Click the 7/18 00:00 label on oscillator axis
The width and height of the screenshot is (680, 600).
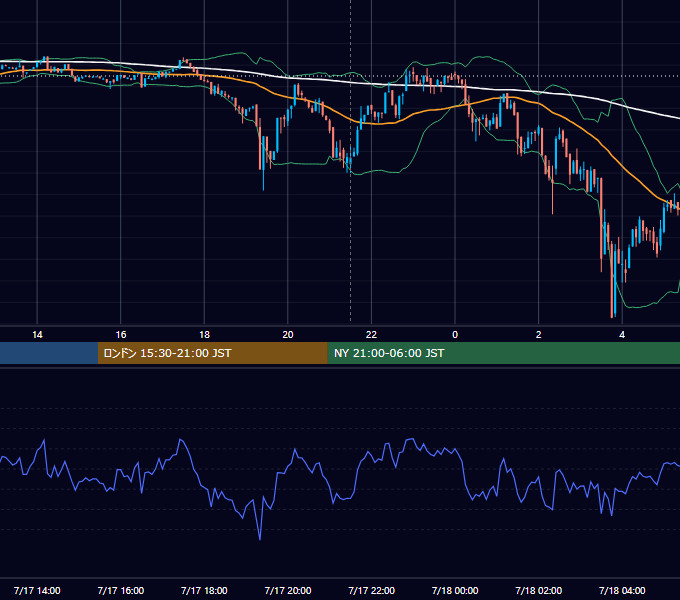[x=455, y=590]
